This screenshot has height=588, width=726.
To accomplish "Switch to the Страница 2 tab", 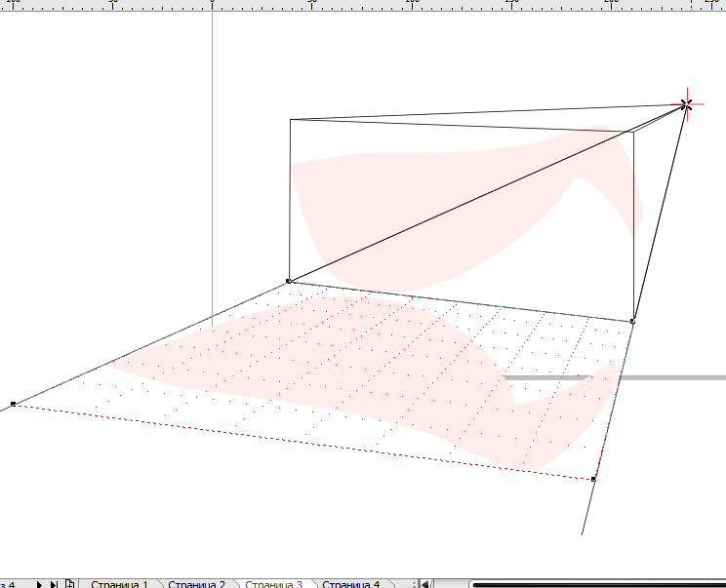I will point(196,584).
